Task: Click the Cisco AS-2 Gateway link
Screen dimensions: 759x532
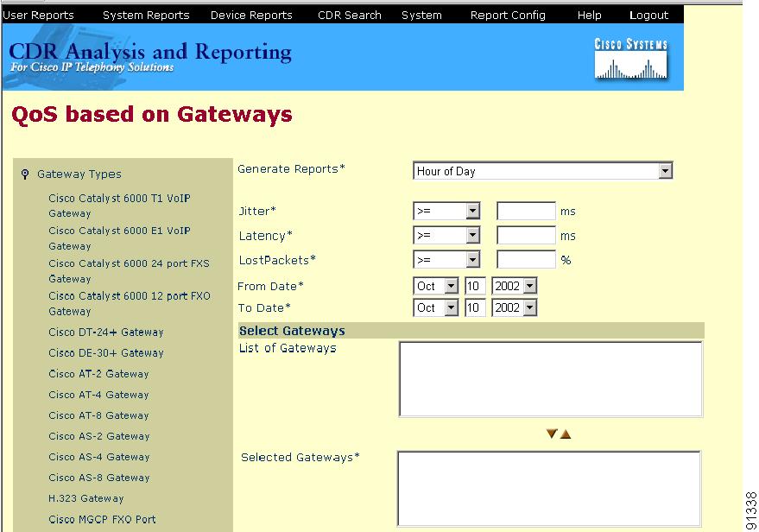Action: [99, 436]
